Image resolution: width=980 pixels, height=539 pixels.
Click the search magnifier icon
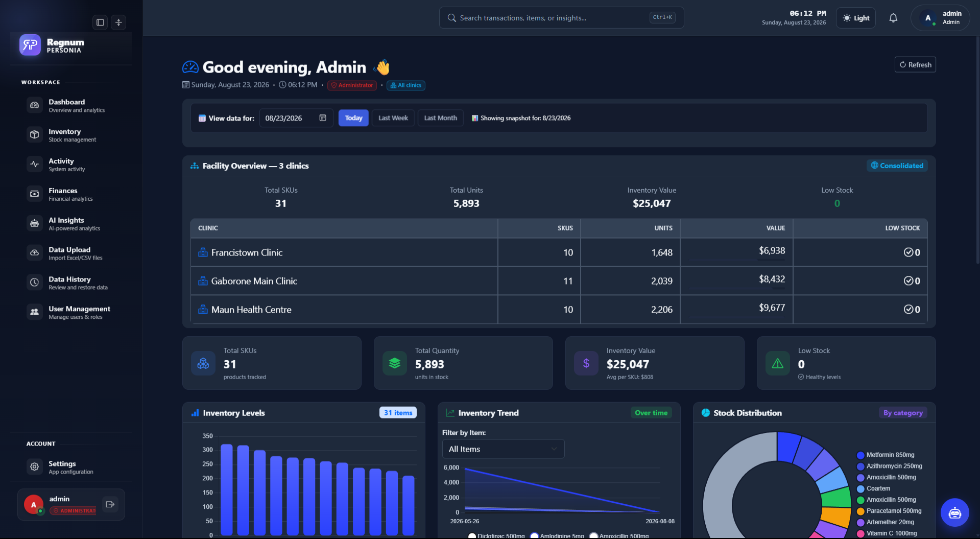click(x=451, y=18)
